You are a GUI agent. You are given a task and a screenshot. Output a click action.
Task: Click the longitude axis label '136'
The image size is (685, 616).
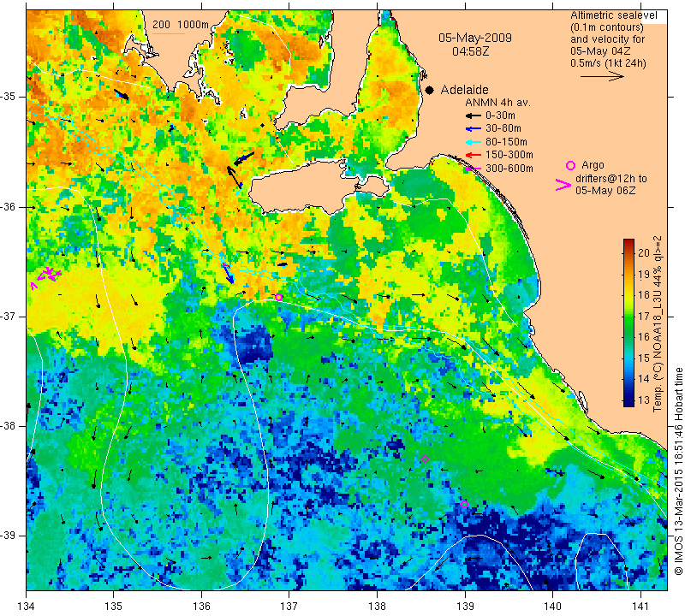[202, 607]
